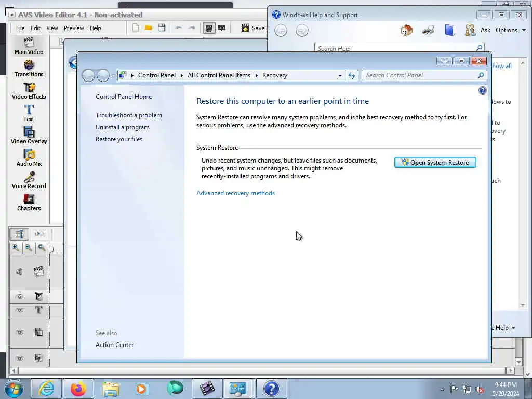Viewport: 532px width, 399px height.
Task: Open View menu in AVS Video Editor
Action: [x=52, y=28]
